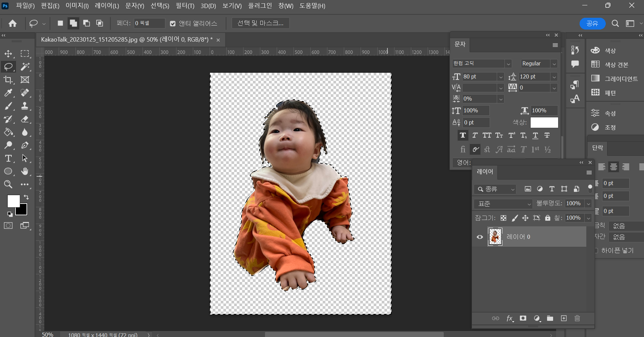
Task: Select the Hand tool
Action: (x=25, y=171)
